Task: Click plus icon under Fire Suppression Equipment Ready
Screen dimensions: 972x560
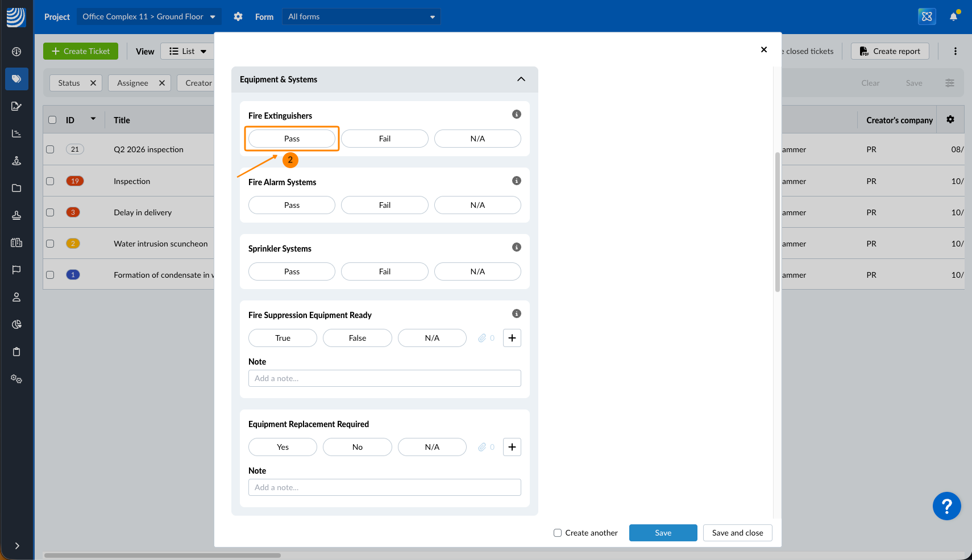Action: click(512, 338)
